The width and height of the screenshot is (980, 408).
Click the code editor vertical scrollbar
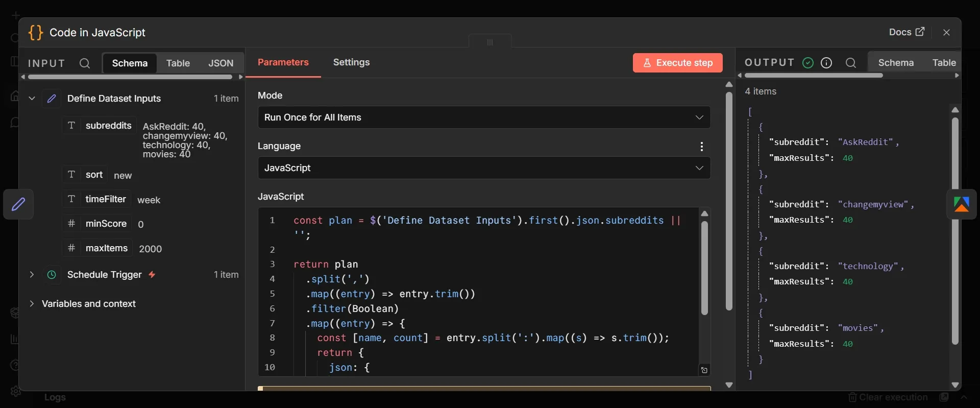click(704, 268)
